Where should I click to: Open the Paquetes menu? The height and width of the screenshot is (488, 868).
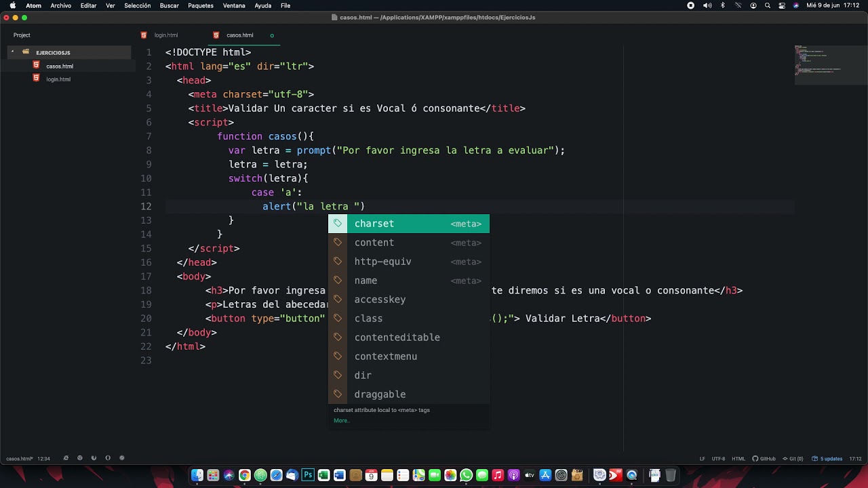coord(200,5)
